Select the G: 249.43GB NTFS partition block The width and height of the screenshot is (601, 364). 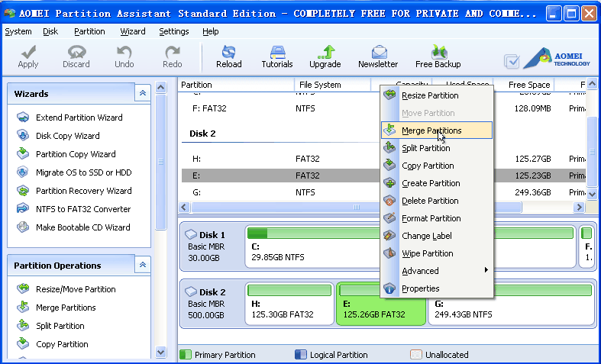(x=512, y=304)
